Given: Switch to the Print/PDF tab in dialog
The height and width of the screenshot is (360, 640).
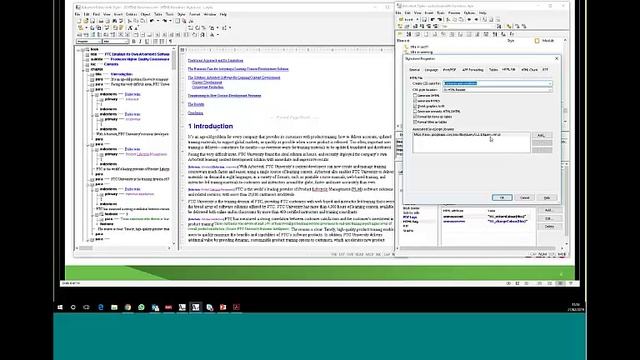Looking at the screenshot, I should pyautogui.click(x=449, y=70).
